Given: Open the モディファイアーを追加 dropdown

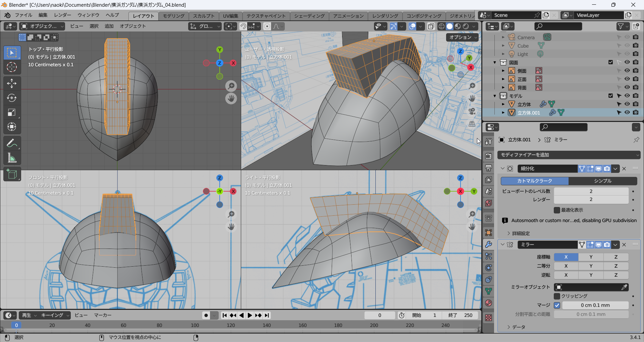Looking at the screenshot, I should pos(569,155).
